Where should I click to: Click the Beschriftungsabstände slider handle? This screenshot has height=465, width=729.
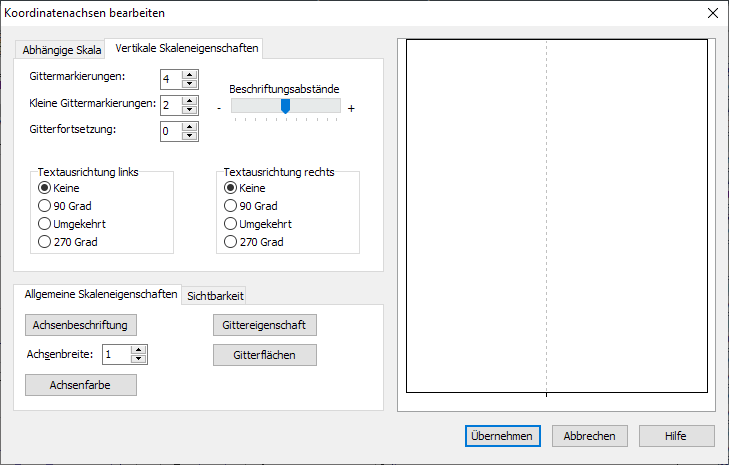pos(285,106)
